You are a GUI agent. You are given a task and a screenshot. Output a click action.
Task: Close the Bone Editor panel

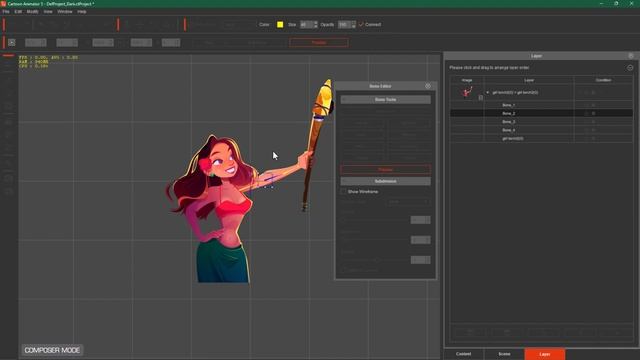(428, 86)
